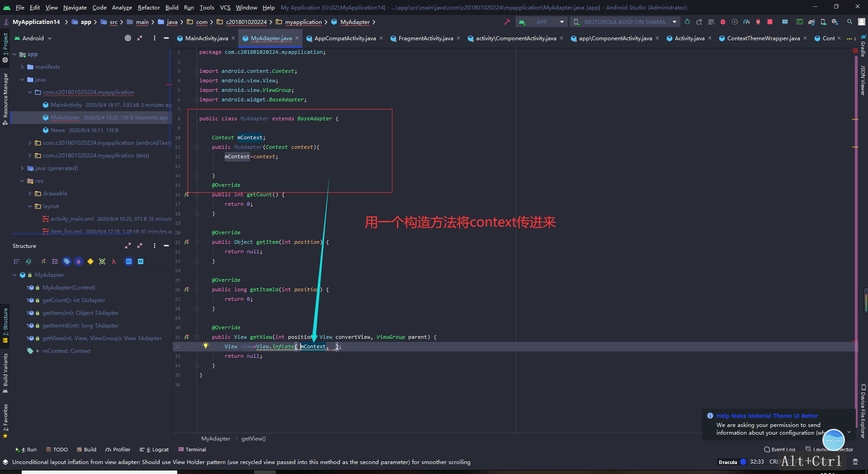Click the scroll-from-source target icon in Project panel

point(128,38)
